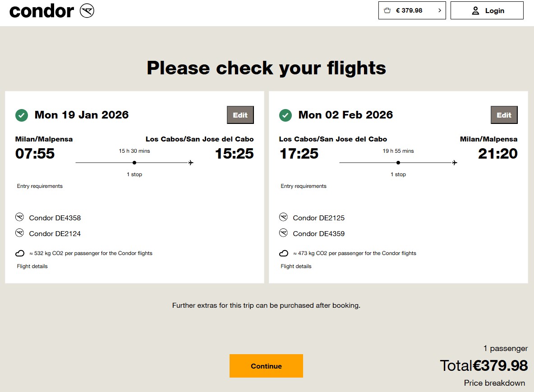Click the Condor airline icon beside DE2125
This screenshot has height=392, width=534.
coord(283,217)
